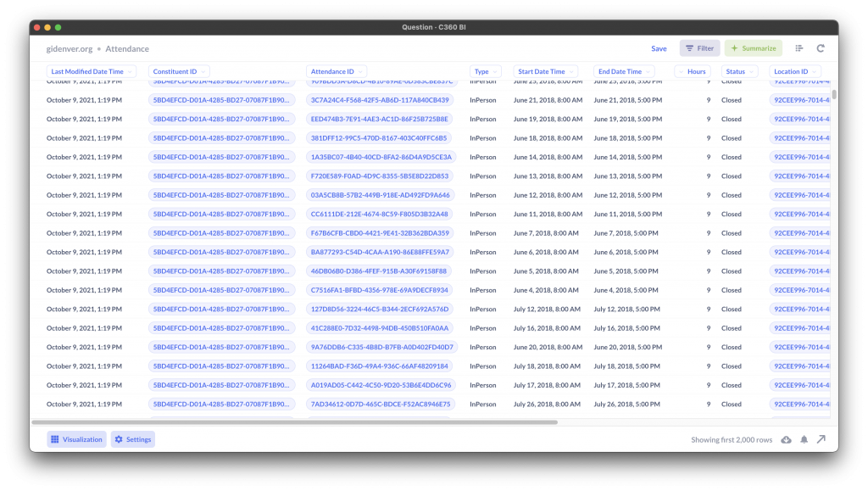Open Last Modified Date Time column menu
This screenshot has width=868, height=491.
(x=92, y=71)
